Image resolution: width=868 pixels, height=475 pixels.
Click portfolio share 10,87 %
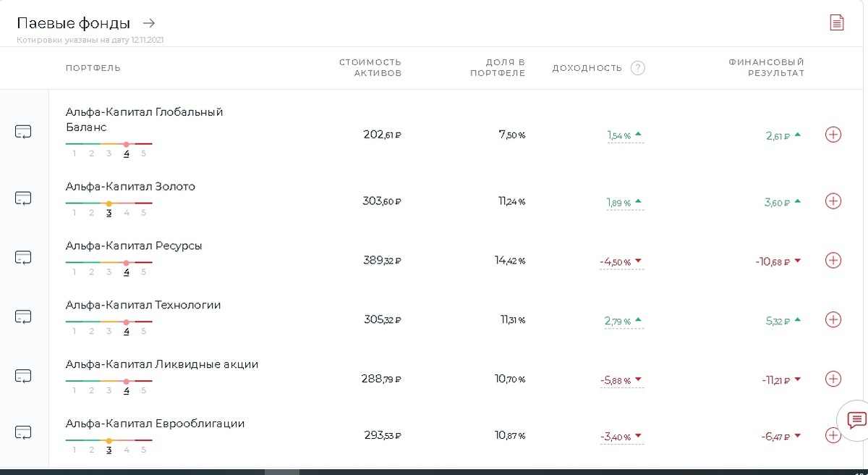(510, 436)
